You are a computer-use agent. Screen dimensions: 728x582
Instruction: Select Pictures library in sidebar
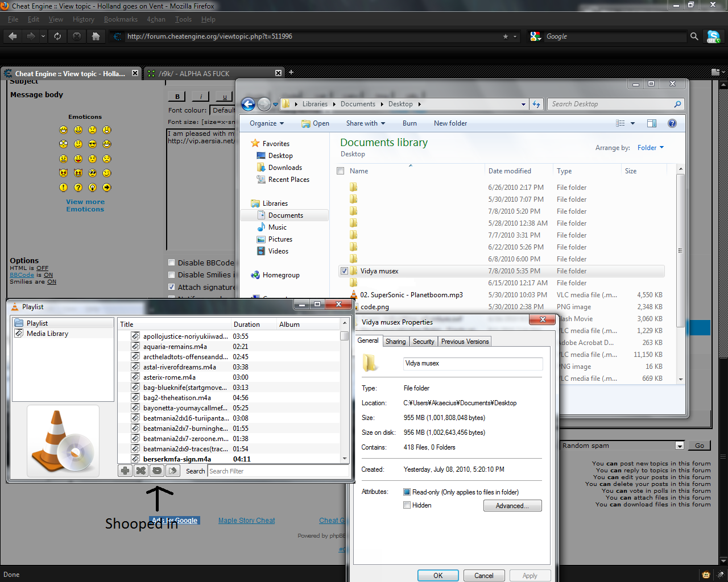coord(280,239)
